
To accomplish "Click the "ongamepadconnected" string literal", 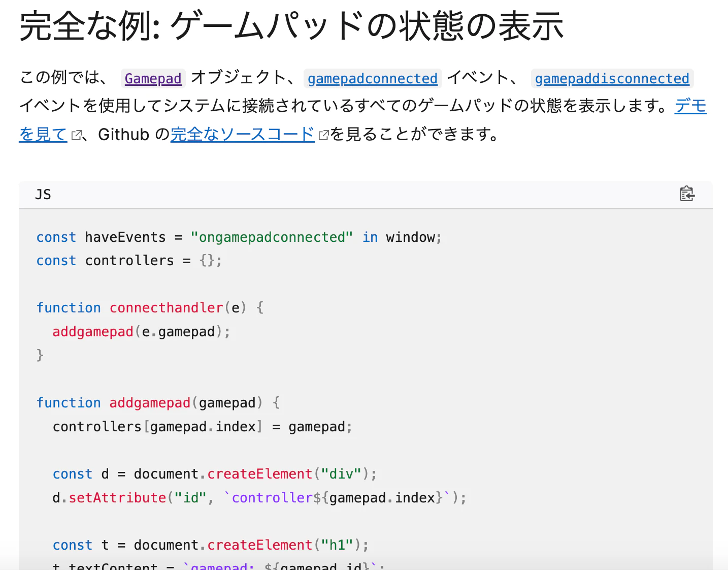I will (x=272, y=237).
